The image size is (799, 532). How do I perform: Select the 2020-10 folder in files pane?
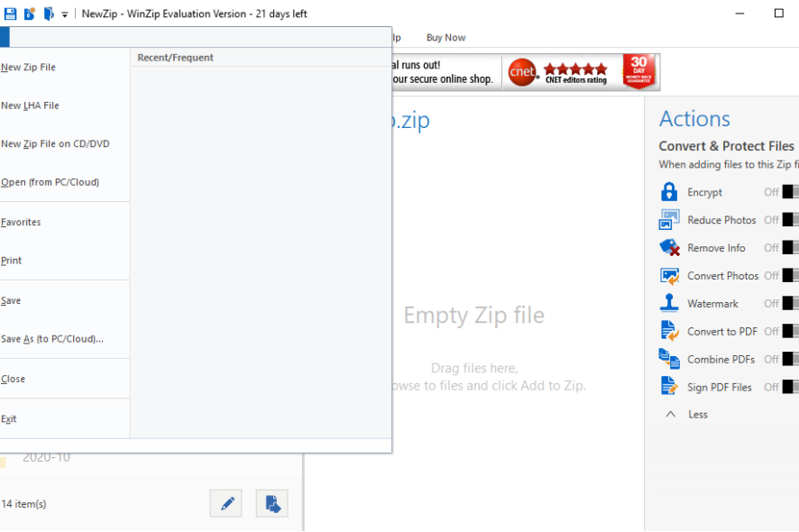[x=46, y=458]
